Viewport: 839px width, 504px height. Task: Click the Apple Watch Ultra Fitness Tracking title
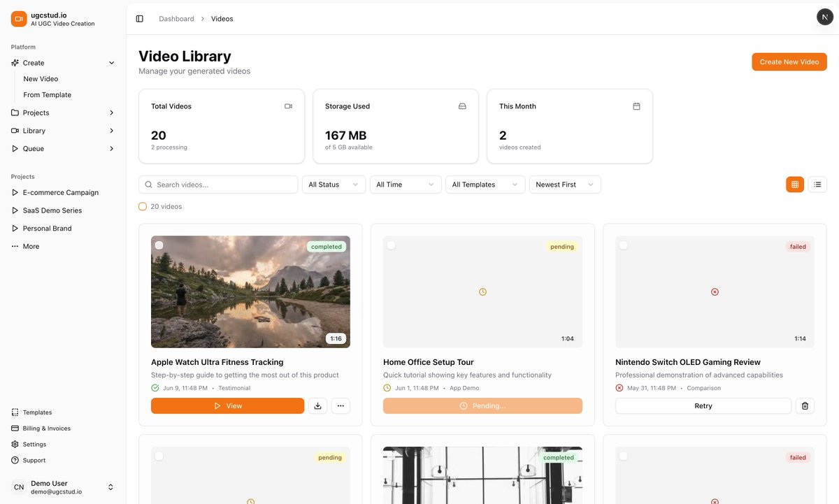(x=217, y=362)
